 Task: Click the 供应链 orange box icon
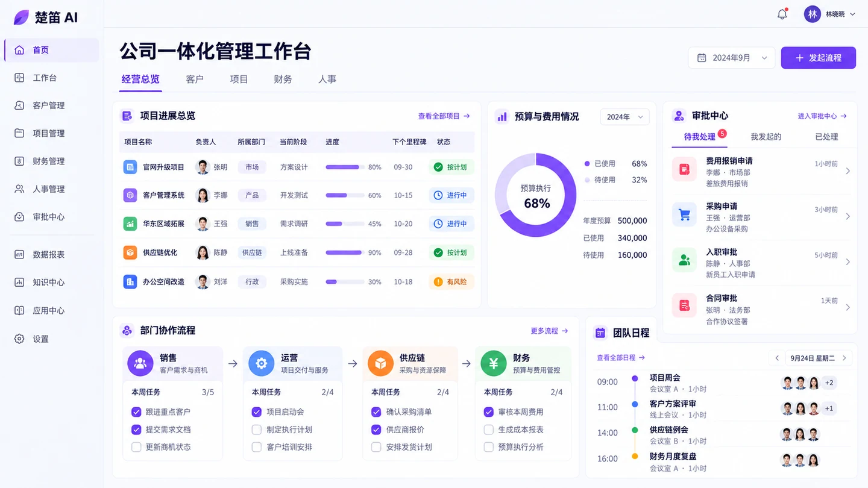[x=380, y=363]
